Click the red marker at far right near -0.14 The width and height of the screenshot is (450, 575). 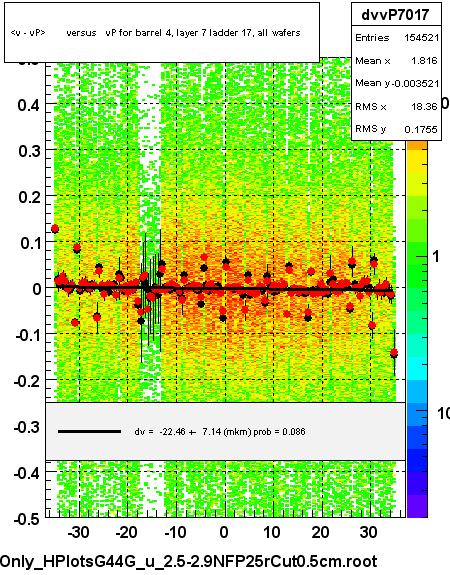[394, 353]
